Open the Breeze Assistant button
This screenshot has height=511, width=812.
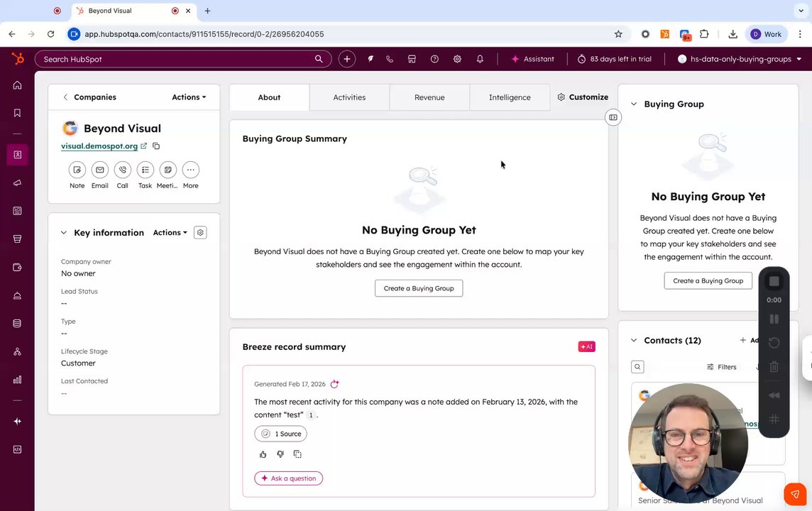532,59
